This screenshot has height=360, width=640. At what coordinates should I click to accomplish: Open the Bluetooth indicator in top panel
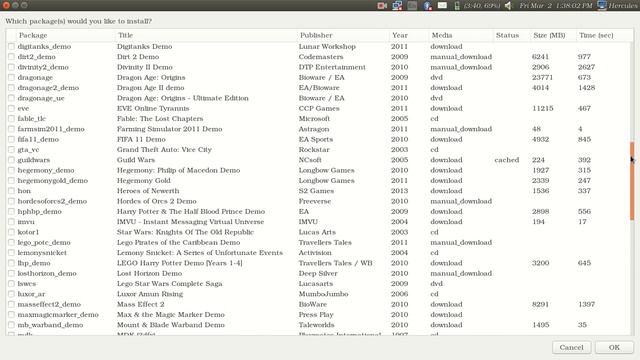427,5
